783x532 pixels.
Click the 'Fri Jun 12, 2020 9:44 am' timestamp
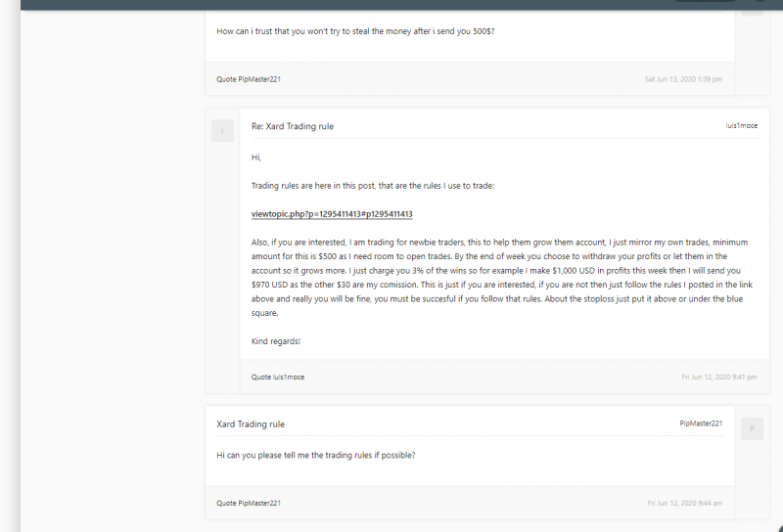pos(684,503)
